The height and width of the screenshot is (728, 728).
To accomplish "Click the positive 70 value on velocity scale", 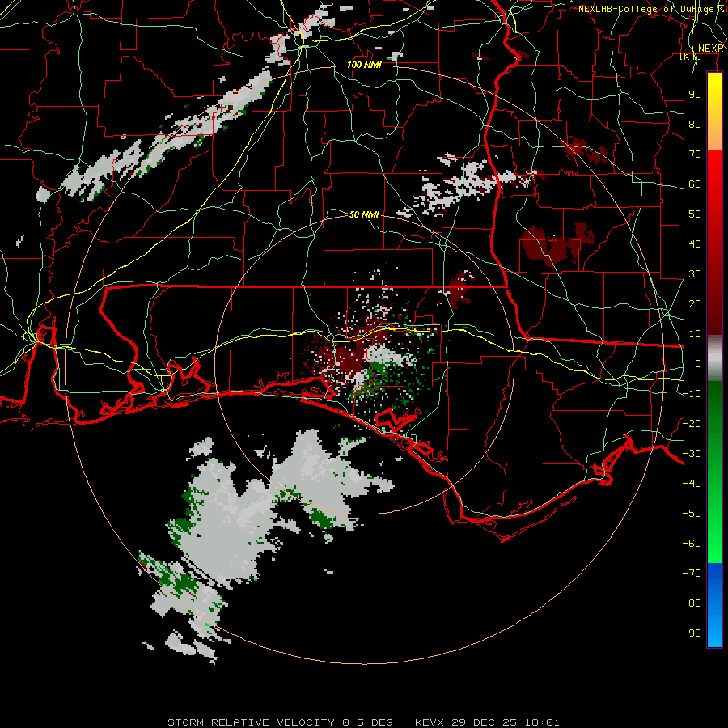I will coord(695,154).
